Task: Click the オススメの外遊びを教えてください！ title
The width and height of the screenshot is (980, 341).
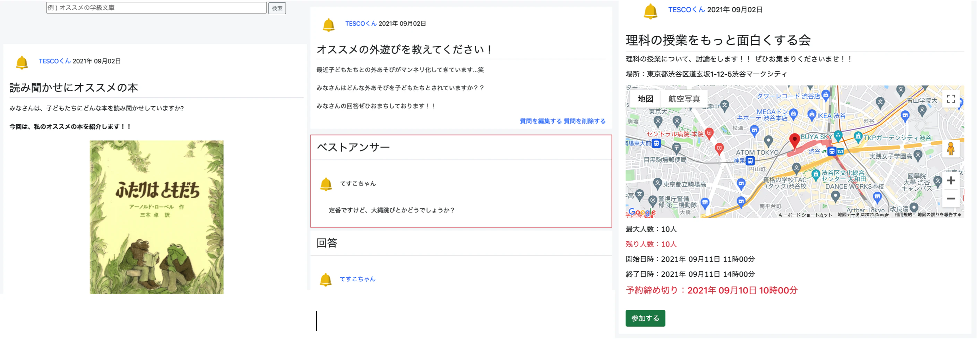Action: (x=405, y=50)
